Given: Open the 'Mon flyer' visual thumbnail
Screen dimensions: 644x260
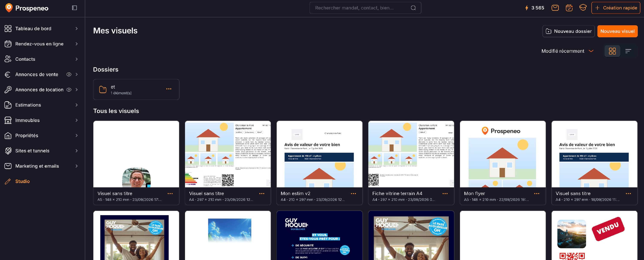Looking at the screenshot, I should pyautogui.click(x=503, y=154).
